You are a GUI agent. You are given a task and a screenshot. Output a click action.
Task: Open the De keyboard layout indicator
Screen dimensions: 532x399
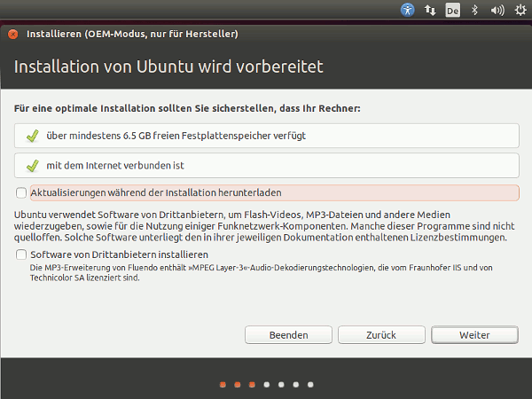click(452, 10)
